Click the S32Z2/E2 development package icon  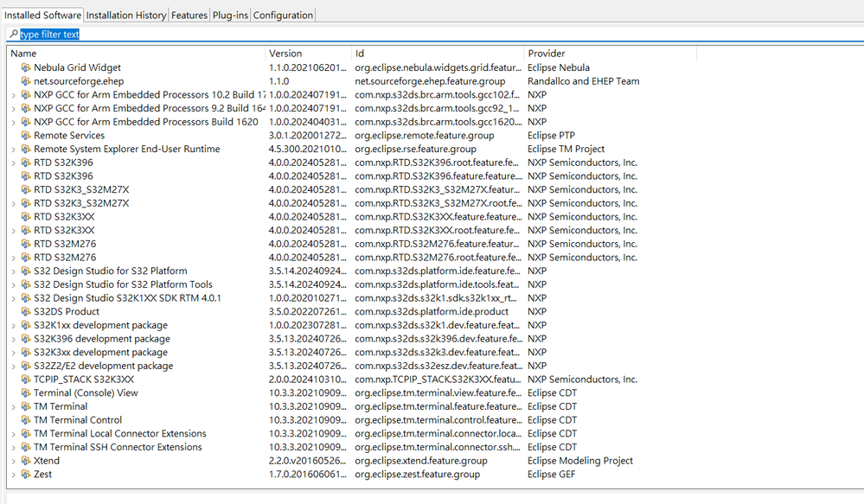[26, 365]
